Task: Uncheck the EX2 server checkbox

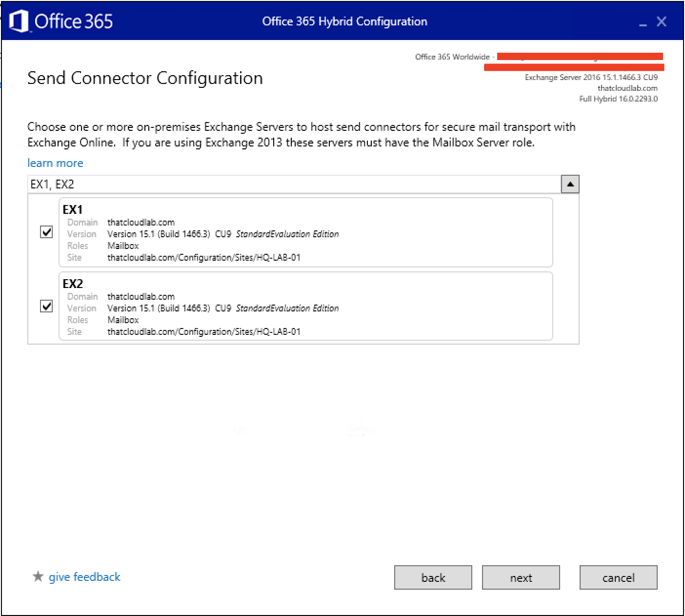Action: coord(46,306)
